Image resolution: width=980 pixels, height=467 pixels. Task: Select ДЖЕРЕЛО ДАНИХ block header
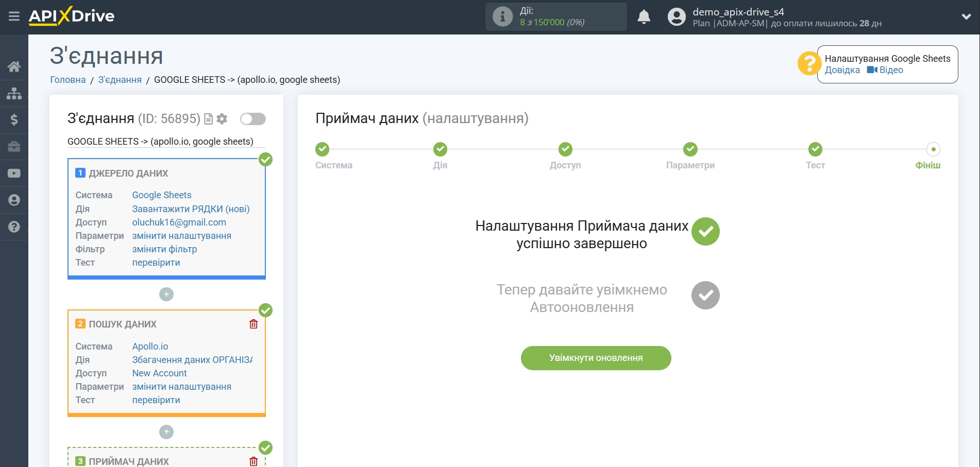(x=128, y=174)
